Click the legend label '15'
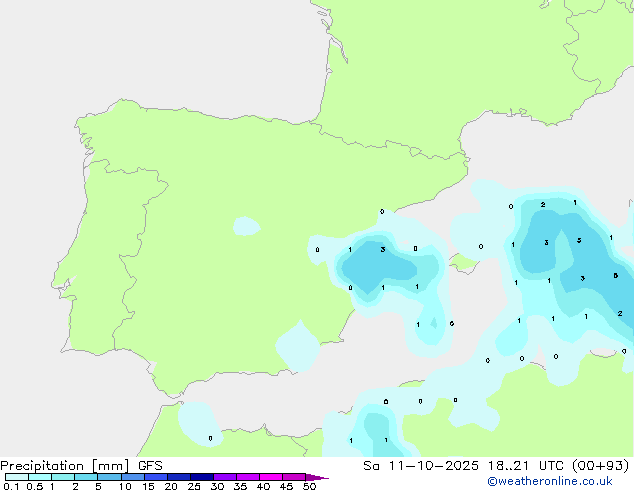634x490 pixels. (148, 486)
